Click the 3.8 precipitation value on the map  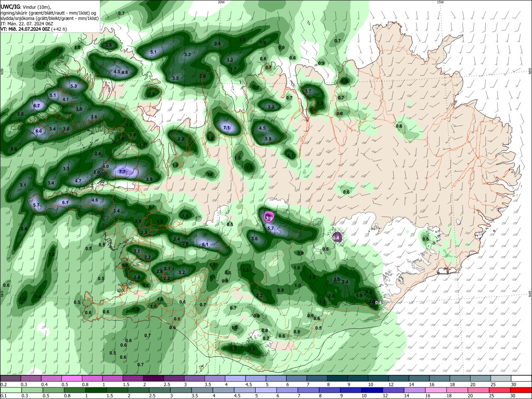click(x=268, y=139)
